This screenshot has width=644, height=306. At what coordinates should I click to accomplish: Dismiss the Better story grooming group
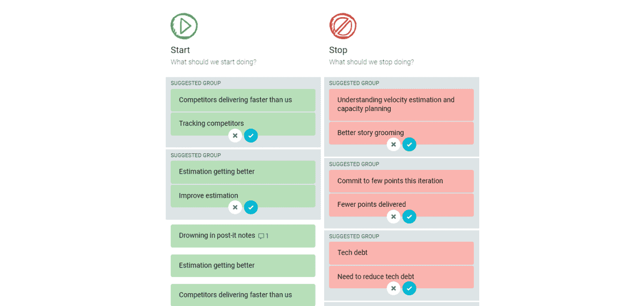coord(393,145)
